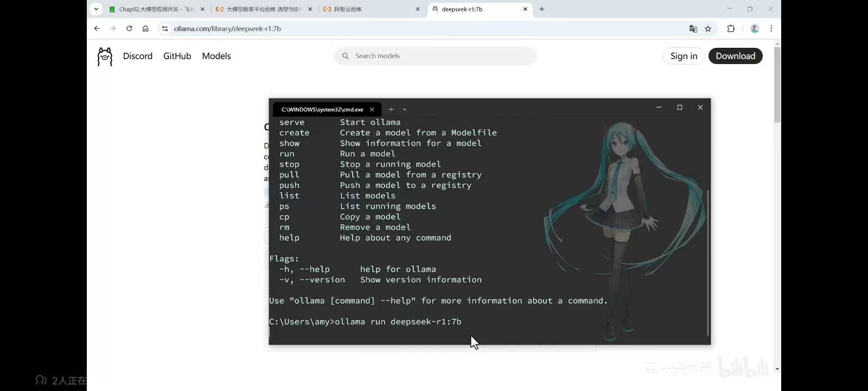868x391 pixels.
Task: Click the page scroll down arrow
Action: click(x=777, y=369)
